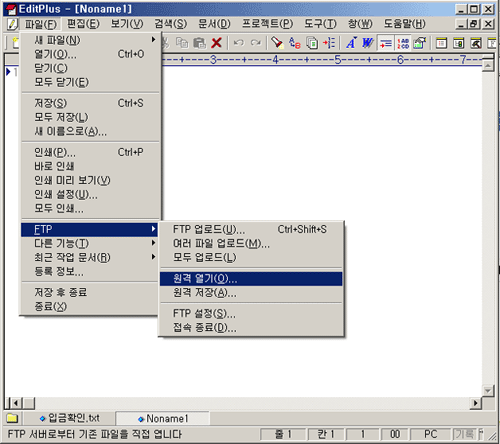Click the red X delete icon
The height and width of the screenshot is (444, 500).
click(x=217, y=43)
